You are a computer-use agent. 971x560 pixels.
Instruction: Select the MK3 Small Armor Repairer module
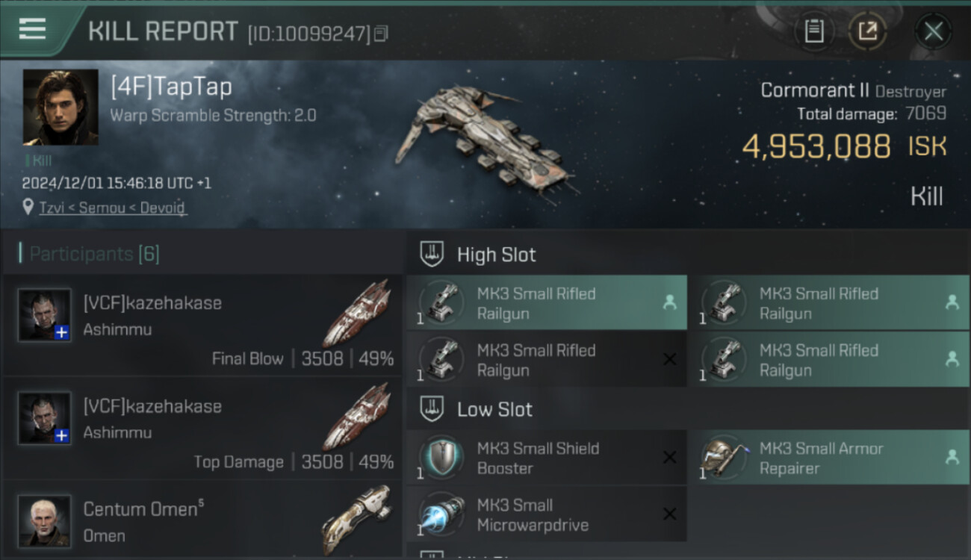[x=829, y=458]
